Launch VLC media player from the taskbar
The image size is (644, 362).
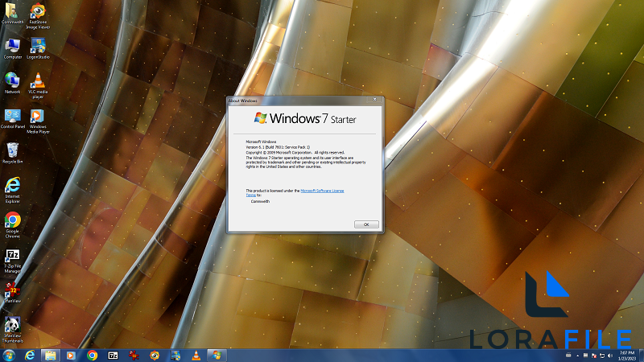196,356
